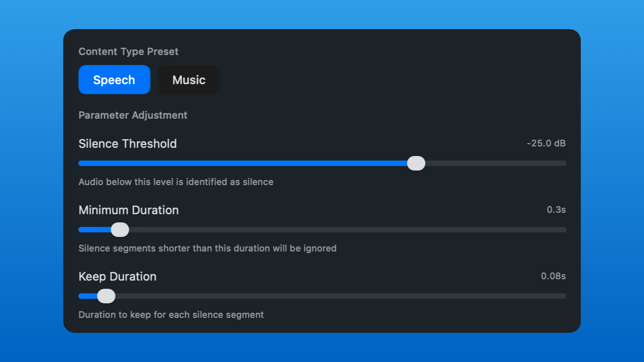Click the ignored silence segments description text

207,248
